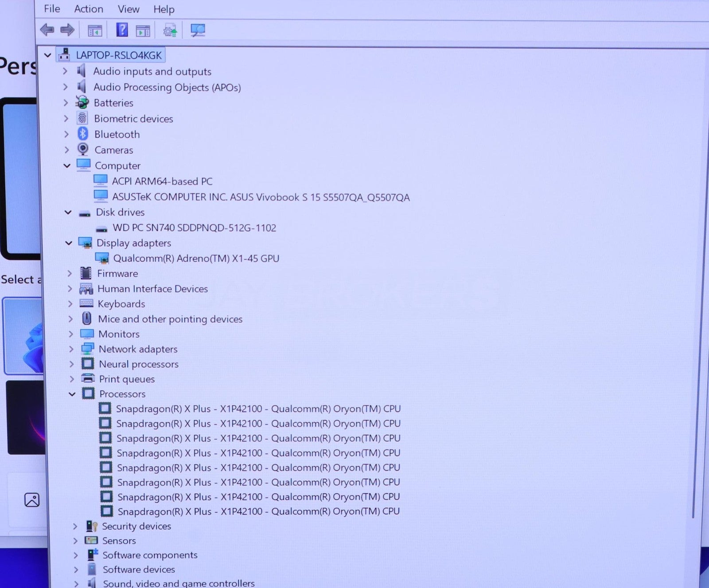Collapse the LAPTOP-RSLO4KGK root node
Viewport: 709px width, 588px height.
click(48, 55)
